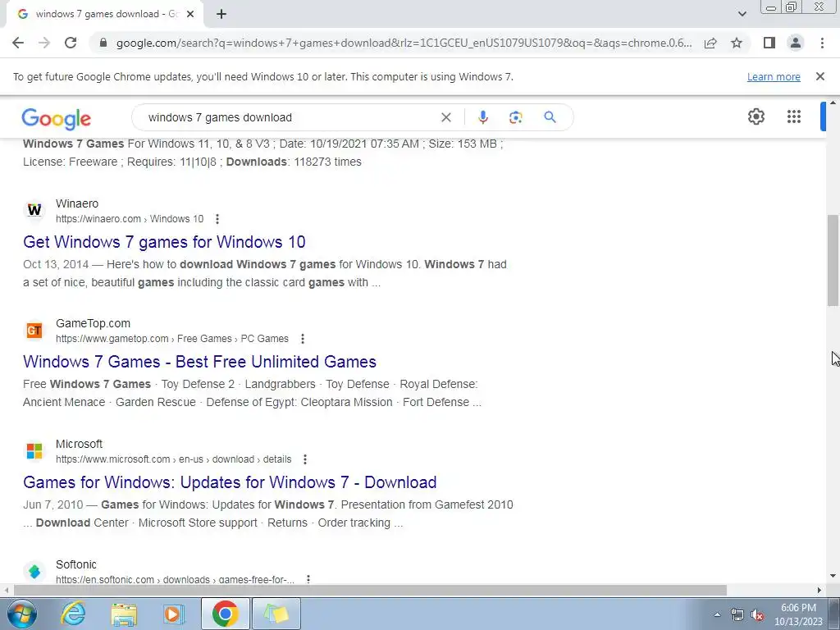
Task: Launch Internet Explorer from the taskbar
Action: (73, 614)
